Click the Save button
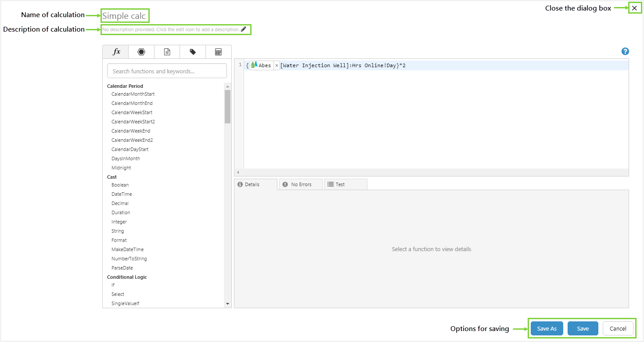 (x=583, y=328)
